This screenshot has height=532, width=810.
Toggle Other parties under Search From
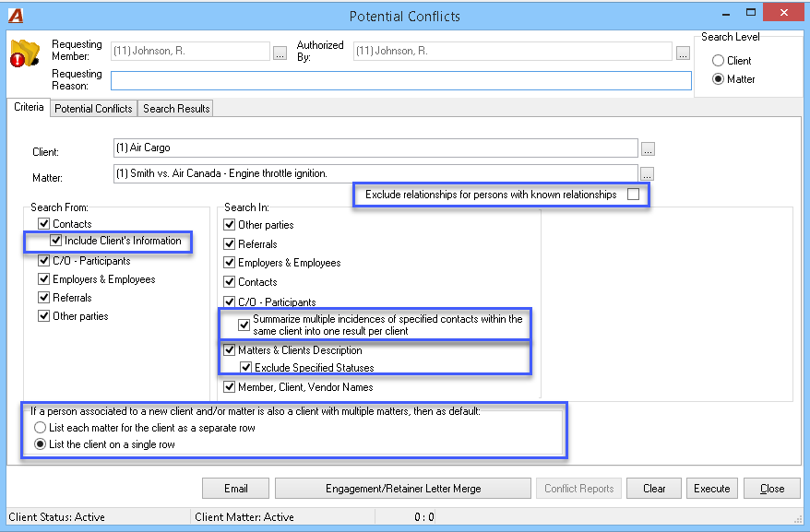pyautogui.click(x=44, y=315)
